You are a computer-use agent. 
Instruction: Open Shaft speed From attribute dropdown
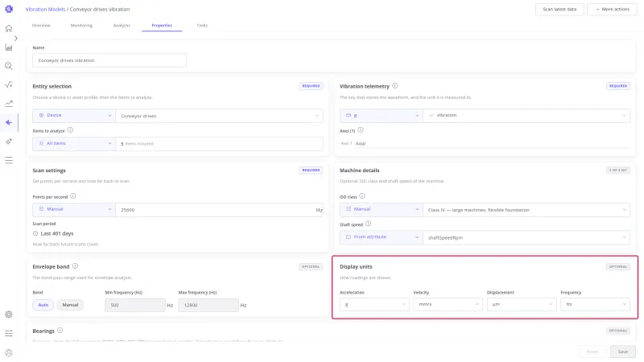(x=382, y=237)
